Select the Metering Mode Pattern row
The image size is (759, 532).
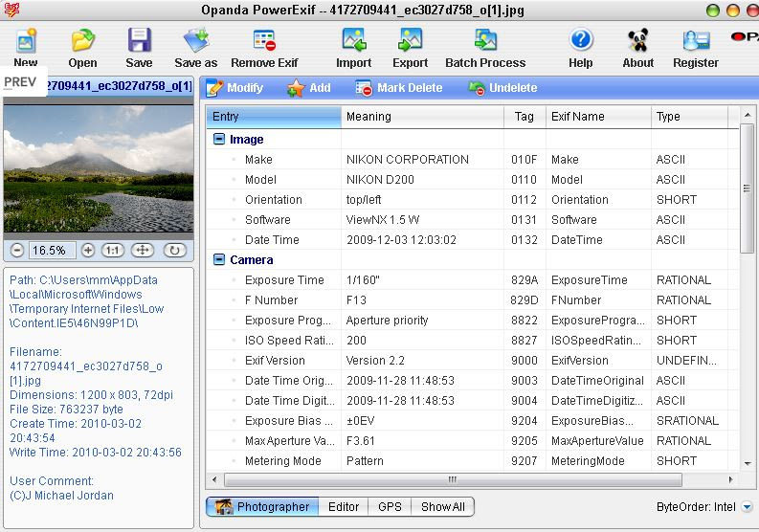(x=473, y=461)
